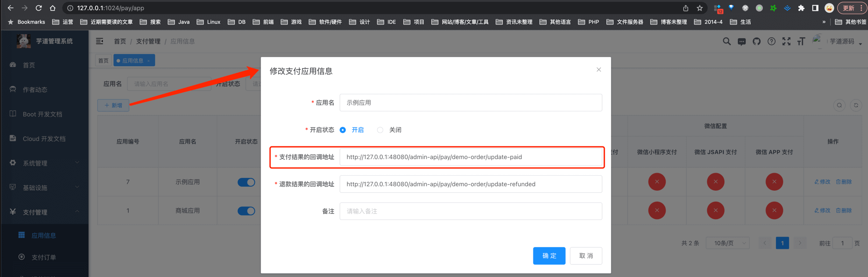Open 支付订单 in the sidebar
This screenshot has width=868, height=277.
[x=44, y=257]
